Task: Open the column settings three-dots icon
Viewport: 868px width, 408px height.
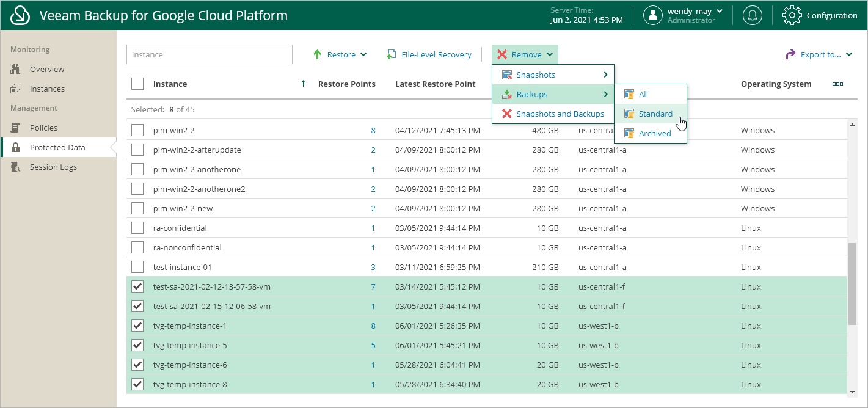Action: (837, 84)
